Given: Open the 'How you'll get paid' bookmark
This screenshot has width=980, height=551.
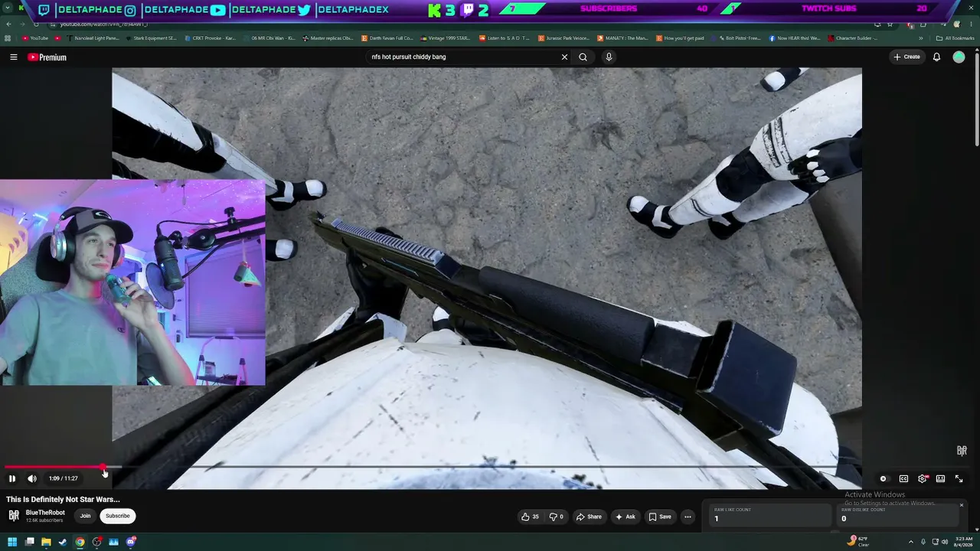Looking at the screenshot, I should [x=680, y=38].
